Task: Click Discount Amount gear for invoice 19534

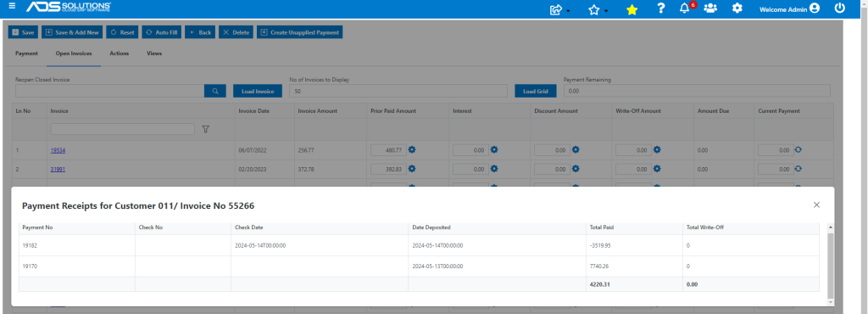Action: (x=576, y=149)
